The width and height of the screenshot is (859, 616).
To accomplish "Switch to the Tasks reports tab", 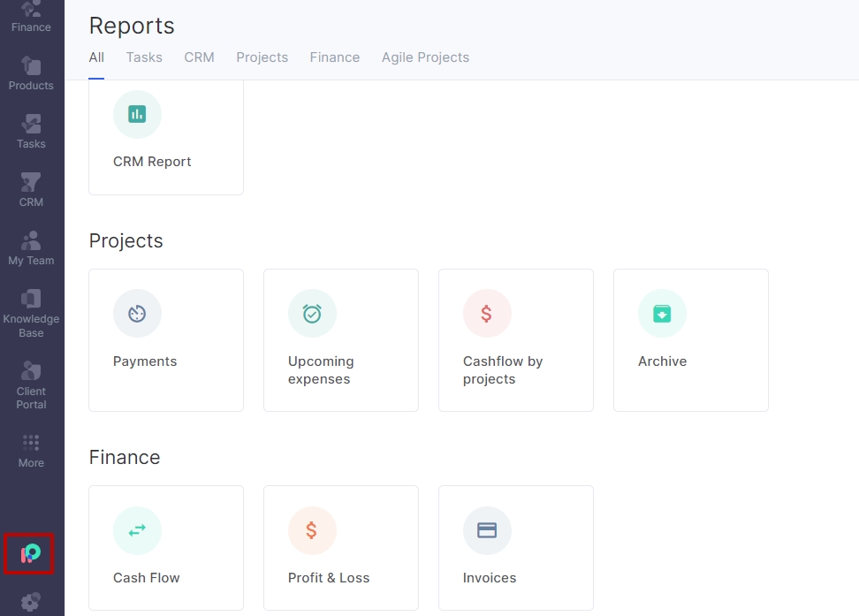I will (144, 57).
